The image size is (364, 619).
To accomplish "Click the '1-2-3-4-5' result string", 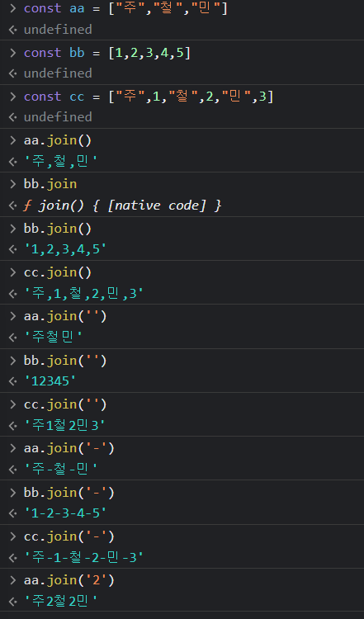I will coord(65,513).
